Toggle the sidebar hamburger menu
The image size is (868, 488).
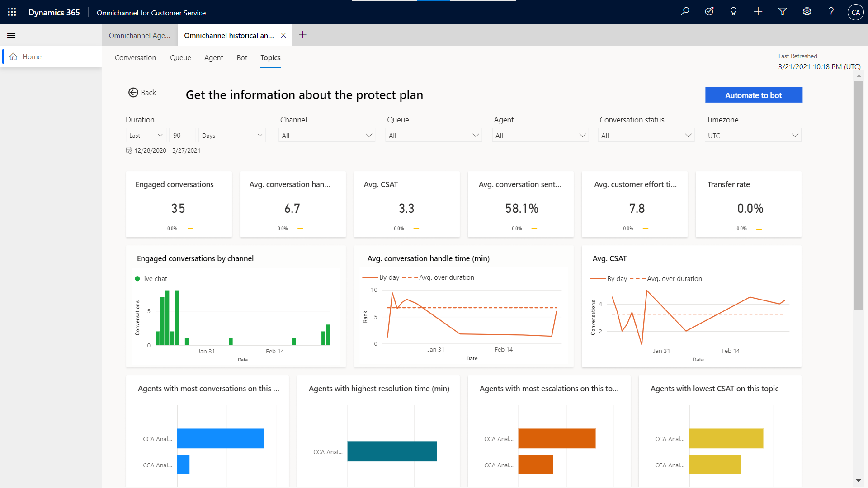click(x=11, y=36)
